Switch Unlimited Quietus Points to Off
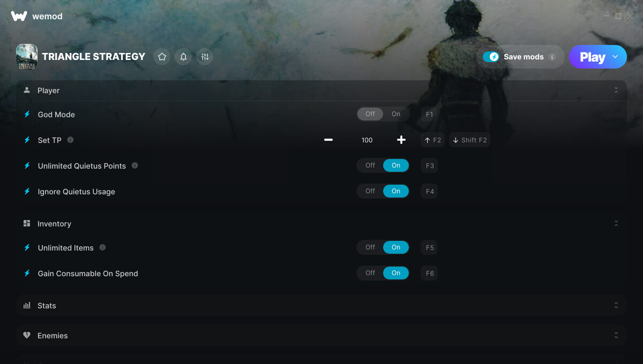The image size is (643, 364). pos(370,165)
